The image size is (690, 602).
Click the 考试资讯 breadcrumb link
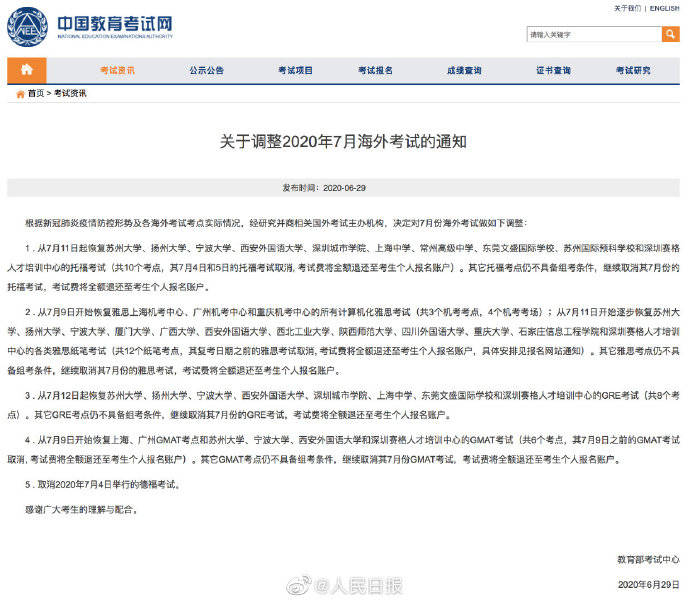pyautogui.click(x=69, y=93)
